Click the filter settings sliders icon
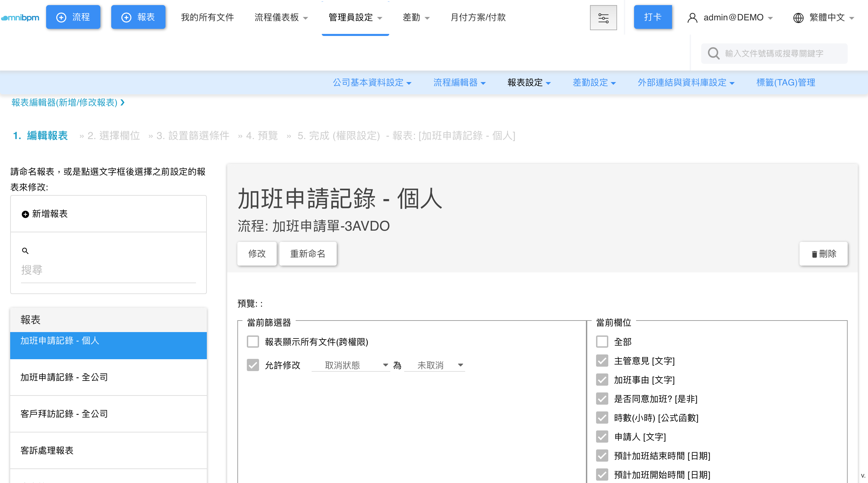 coord(603,18)
